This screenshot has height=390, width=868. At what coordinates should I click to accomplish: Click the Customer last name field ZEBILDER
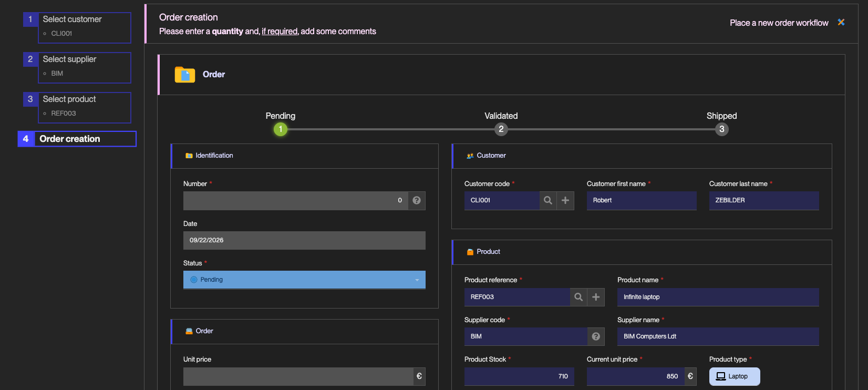click(x=764, y=200)
